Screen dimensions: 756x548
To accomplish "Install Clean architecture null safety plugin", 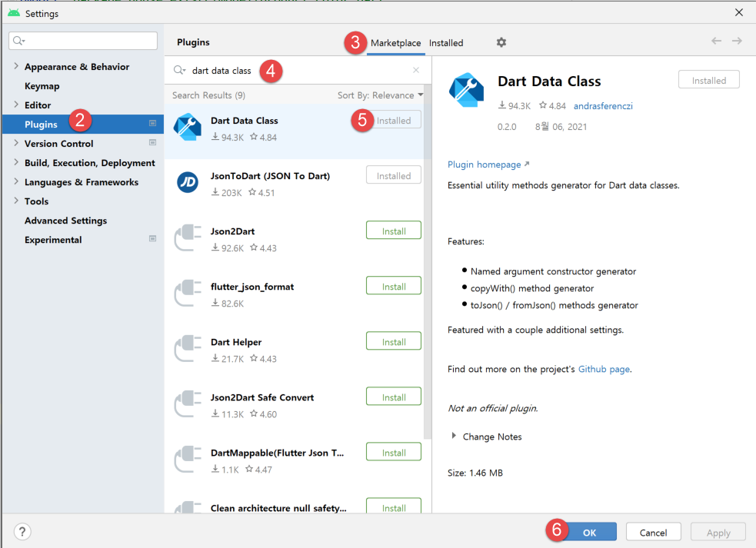I will pyautogui.click(x=394, y=506).
